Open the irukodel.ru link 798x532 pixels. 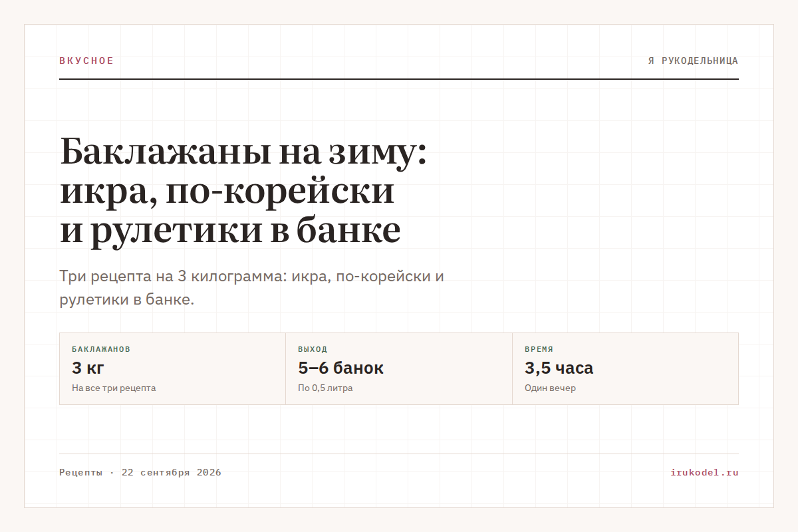(704, 473)
